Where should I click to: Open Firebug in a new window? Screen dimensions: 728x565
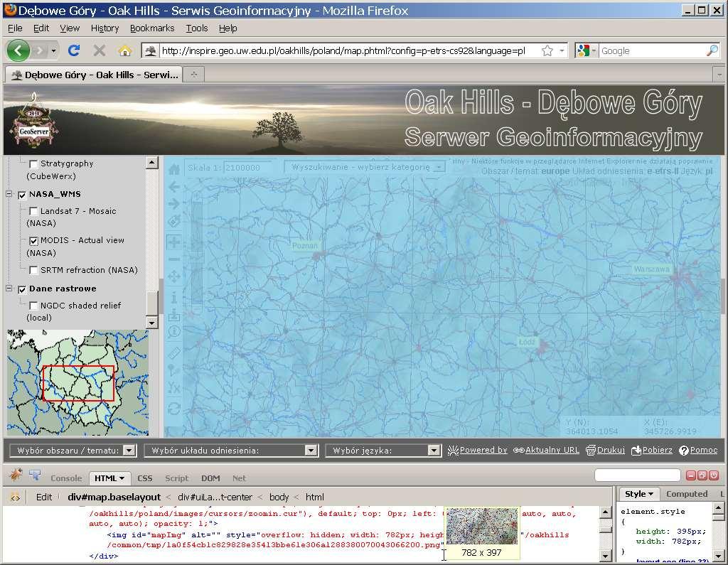702,475
